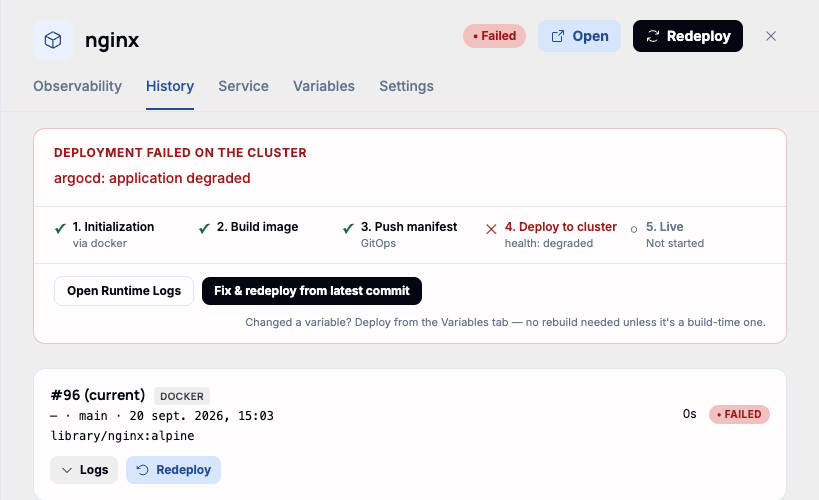
Task: Click the Live step empty circle indicator
Action: coord(634,229)
